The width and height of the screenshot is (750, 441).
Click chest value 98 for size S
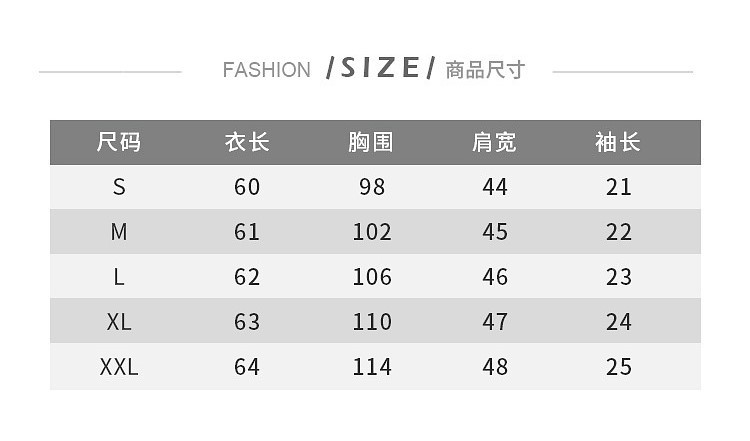371,187
